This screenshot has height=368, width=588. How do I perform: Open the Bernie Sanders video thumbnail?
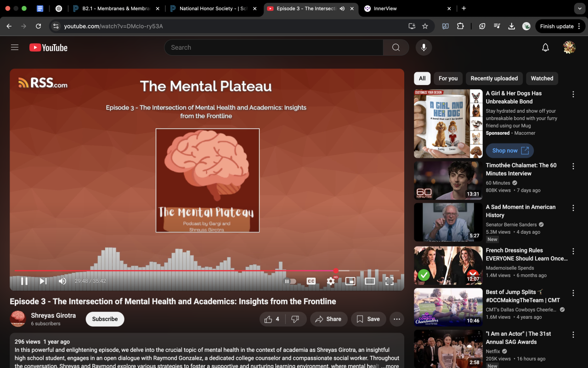448,222
